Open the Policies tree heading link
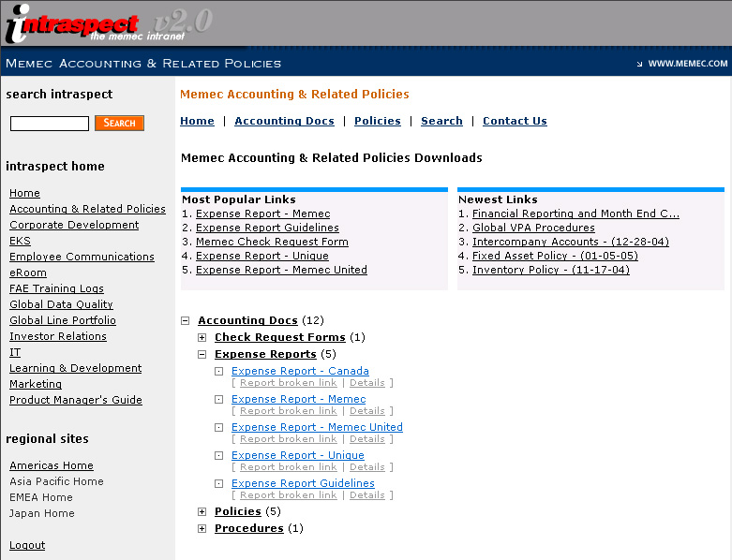The height and width of the screenshot is (560, 732). point(238,512)
